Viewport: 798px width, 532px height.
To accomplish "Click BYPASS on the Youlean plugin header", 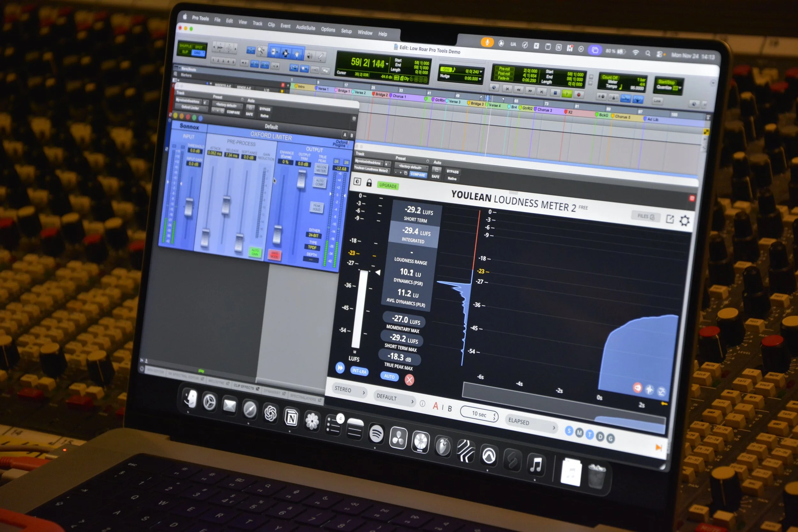I will coord(452,172).
